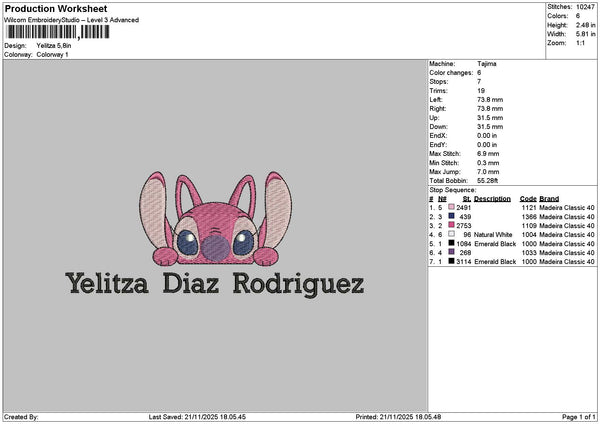Image resolution: width=600 pixels, height=424 pixels.
Task: Click the barcode under the worksheet title
Action: (58, 32)
